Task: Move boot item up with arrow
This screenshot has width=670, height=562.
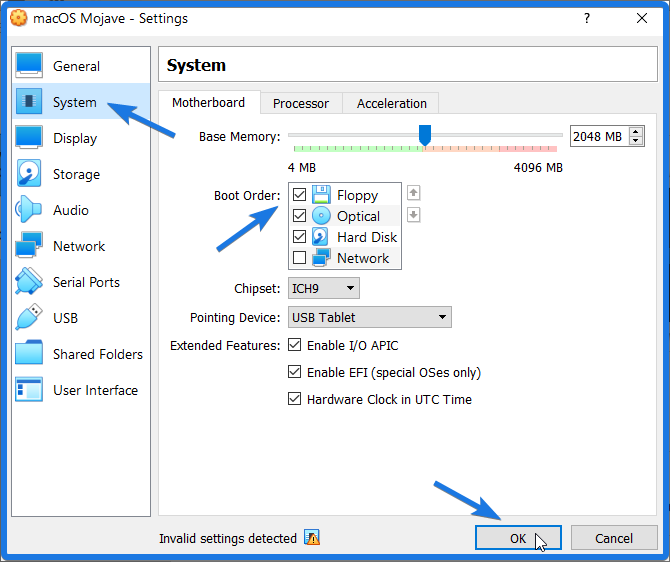Action: pos(413,193)
